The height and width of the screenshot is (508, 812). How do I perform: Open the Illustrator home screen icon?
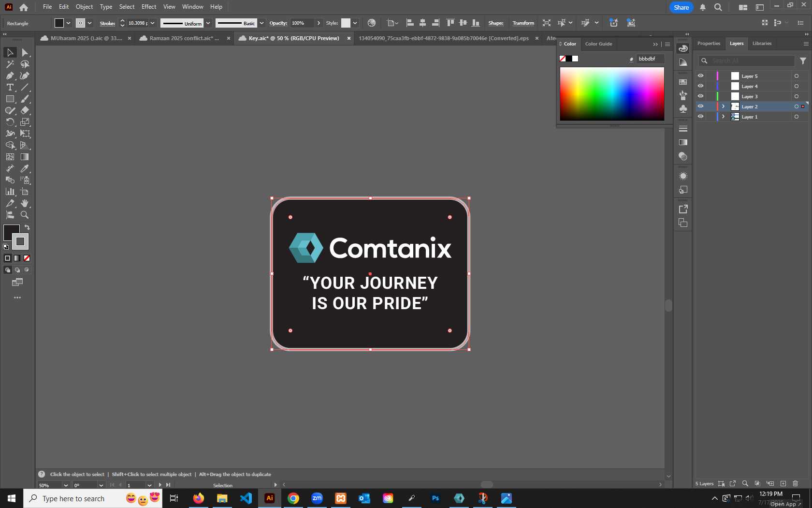click(x=24, y=7)
